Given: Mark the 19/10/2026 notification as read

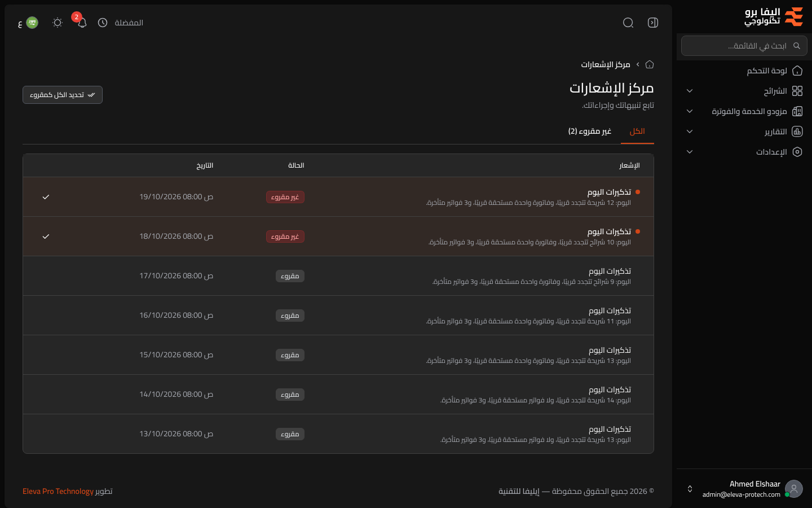Looking at the screenshot, I should click(x=46, y=197).
